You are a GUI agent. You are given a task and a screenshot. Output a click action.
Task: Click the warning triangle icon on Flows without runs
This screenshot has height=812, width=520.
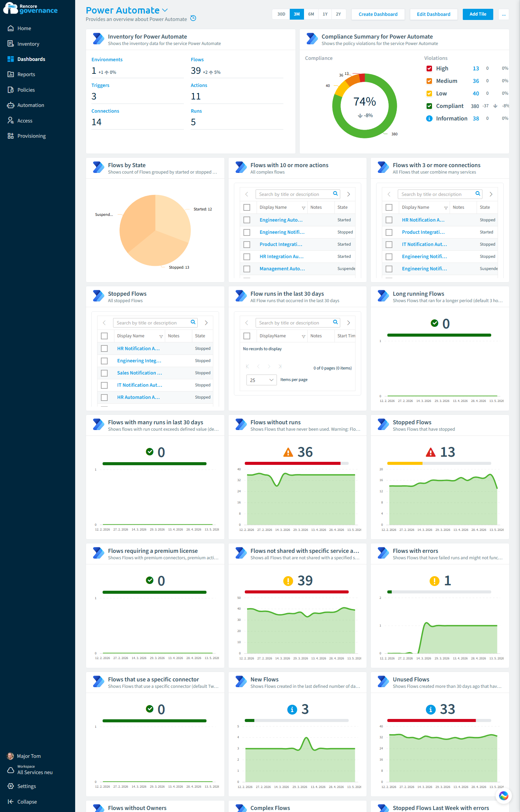[288, 452]
